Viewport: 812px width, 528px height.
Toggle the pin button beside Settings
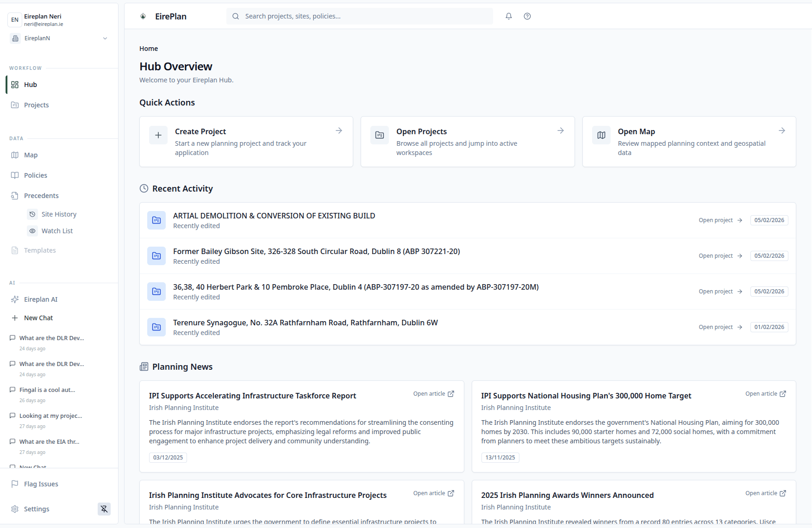(104, 509)
